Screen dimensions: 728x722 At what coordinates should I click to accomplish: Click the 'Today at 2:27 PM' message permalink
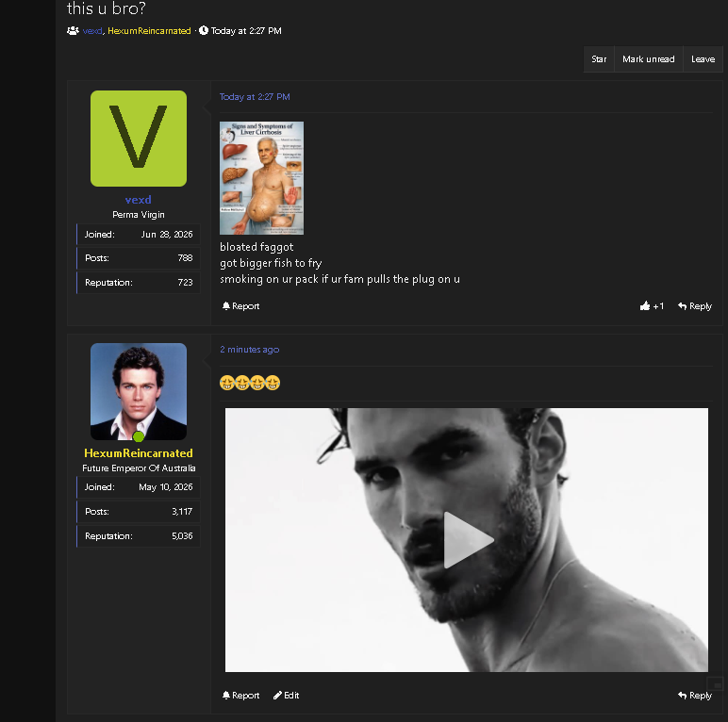[x=255, y=96]
